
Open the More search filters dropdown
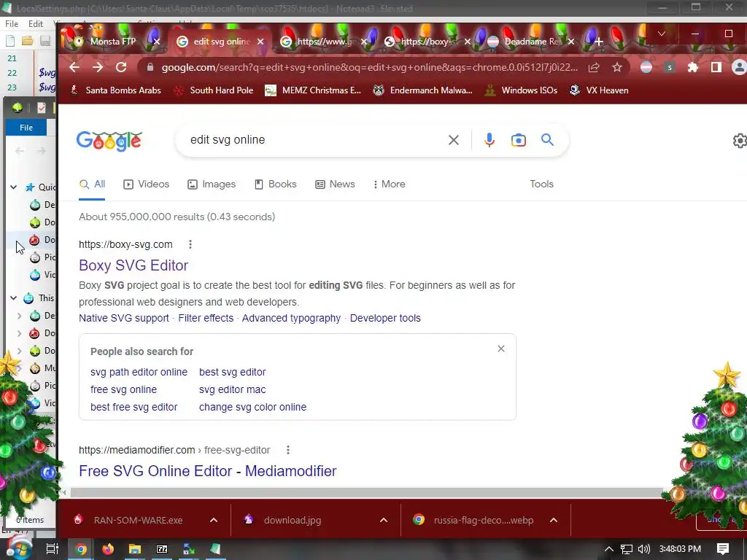390,184
